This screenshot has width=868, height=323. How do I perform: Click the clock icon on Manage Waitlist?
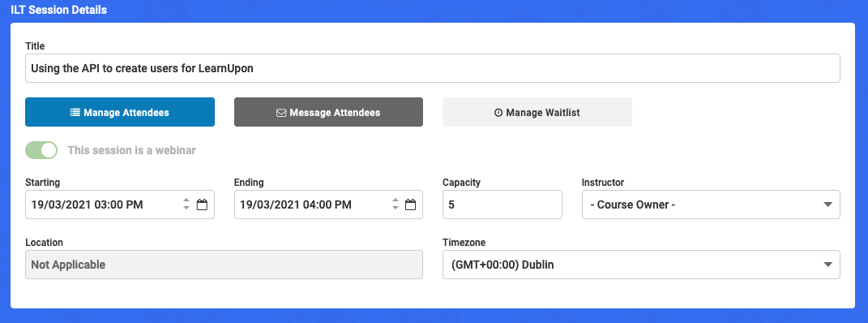point(498,113)
